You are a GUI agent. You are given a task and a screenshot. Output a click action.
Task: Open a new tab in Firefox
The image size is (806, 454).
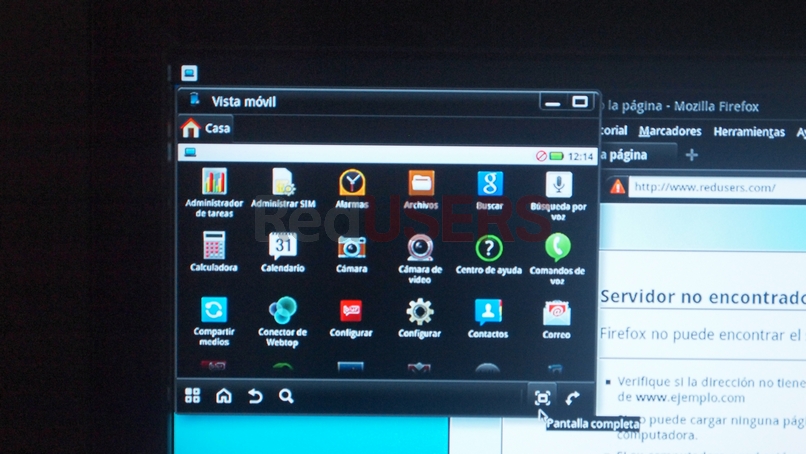(691, 154)
